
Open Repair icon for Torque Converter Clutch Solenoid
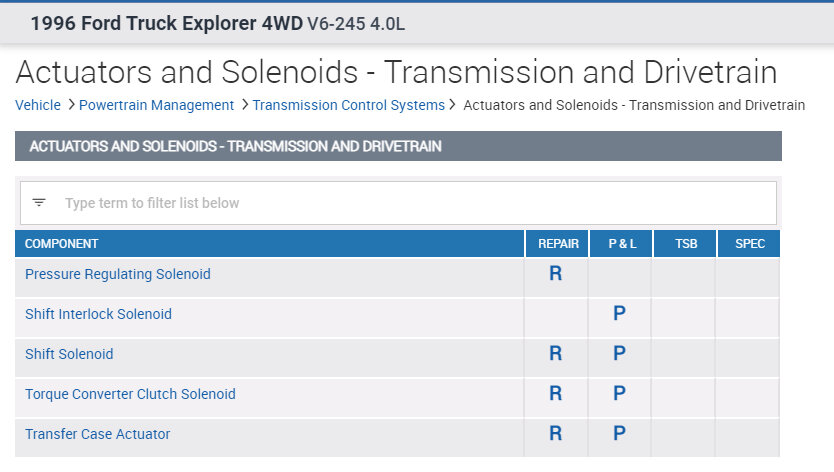(556, 394)
